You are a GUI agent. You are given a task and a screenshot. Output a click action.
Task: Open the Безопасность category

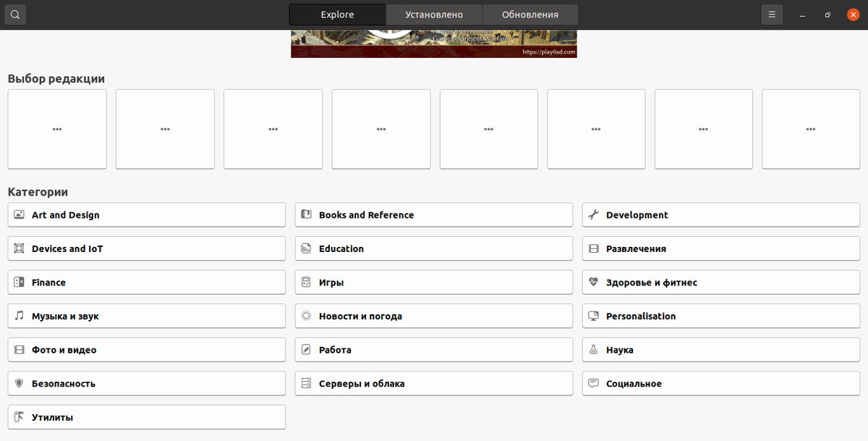pos(147,384)
